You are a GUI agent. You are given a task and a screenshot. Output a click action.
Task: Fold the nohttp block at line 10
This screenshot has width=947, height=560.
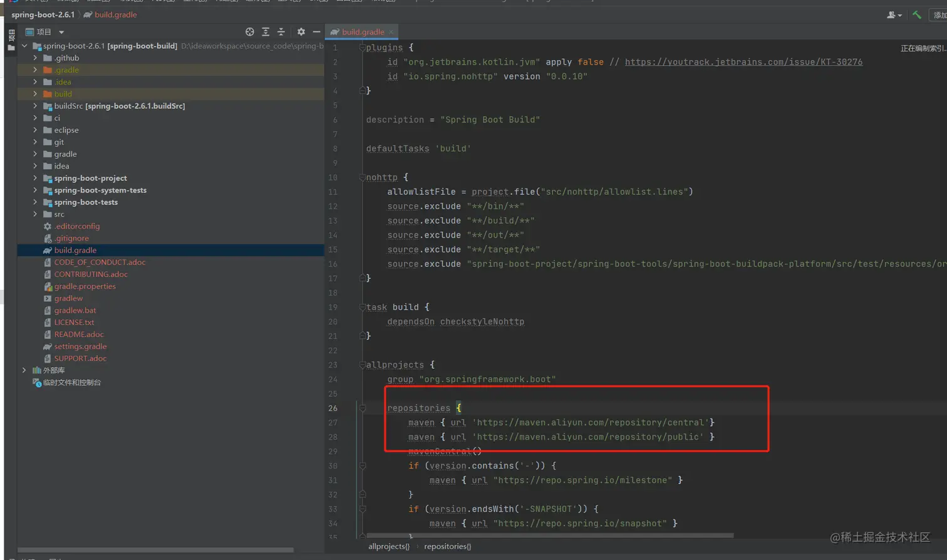[362, 177]
